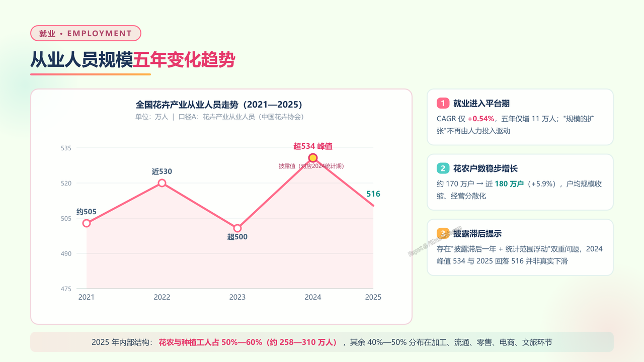Click the footer text 2025 年内部结构
The width and height of the screenshot is (644, 362).
coord(122,342)
